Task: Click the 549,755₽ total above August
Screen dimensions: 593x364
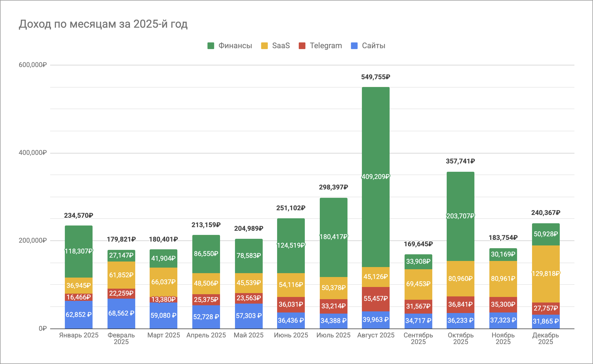Action: 375,77
